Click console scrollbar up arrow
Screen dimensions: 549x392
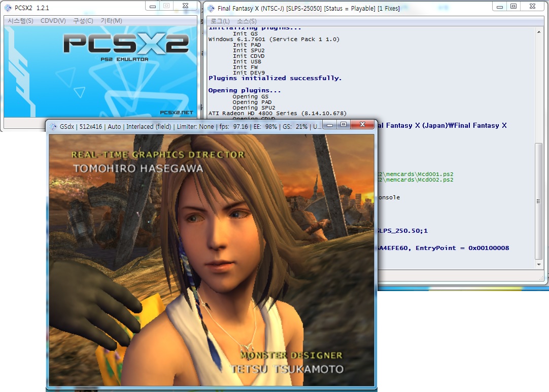pos(539,32)
